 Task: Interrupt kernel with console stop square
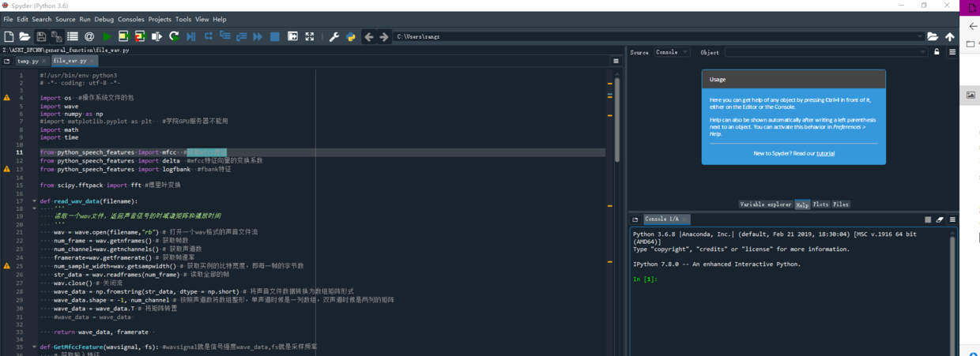coord(928,219)
